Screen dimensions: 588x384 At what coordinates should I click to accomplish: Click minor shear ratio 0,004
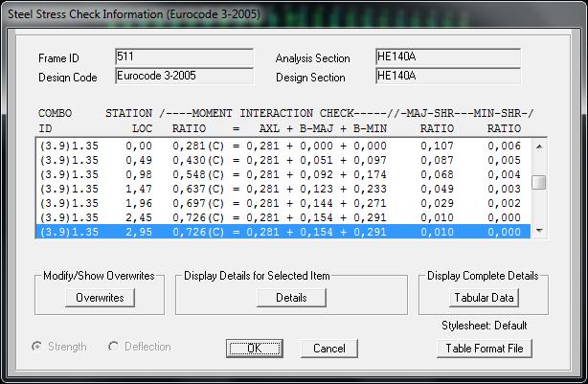point(504,174)
